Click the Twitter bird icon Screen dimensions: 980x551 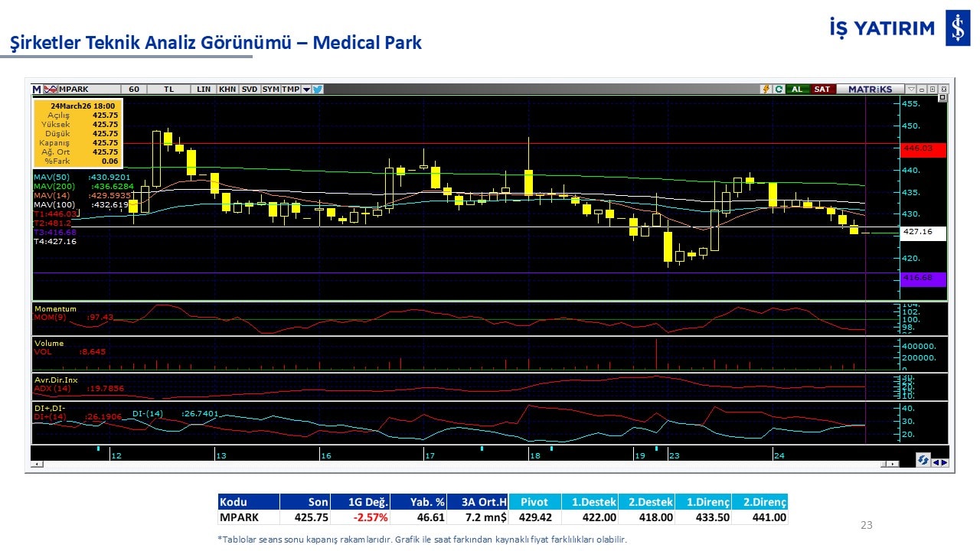coord(318,89)
